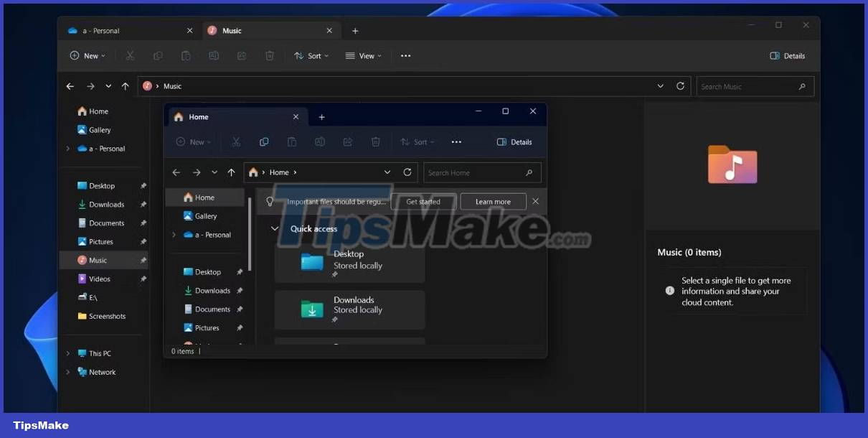Click the Get started button in the banner

pyautogui.click(x=423, y=201)
